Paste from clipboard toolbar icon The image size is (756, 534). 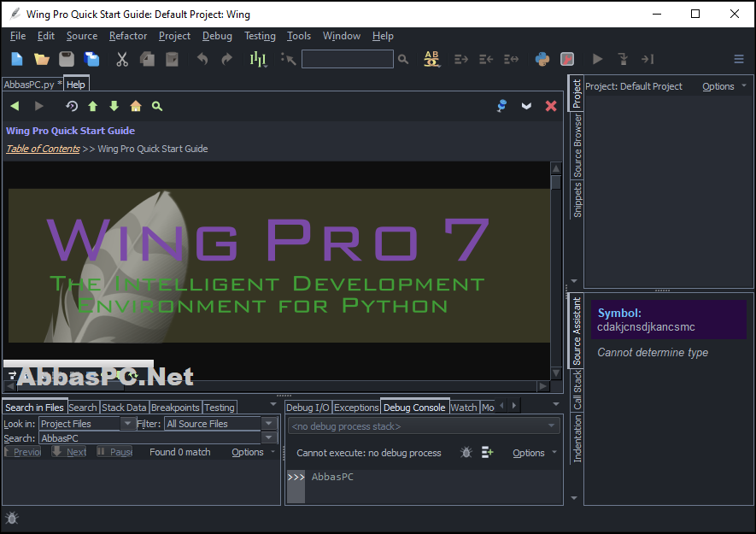pyautogui.click(x=172, y=59)
